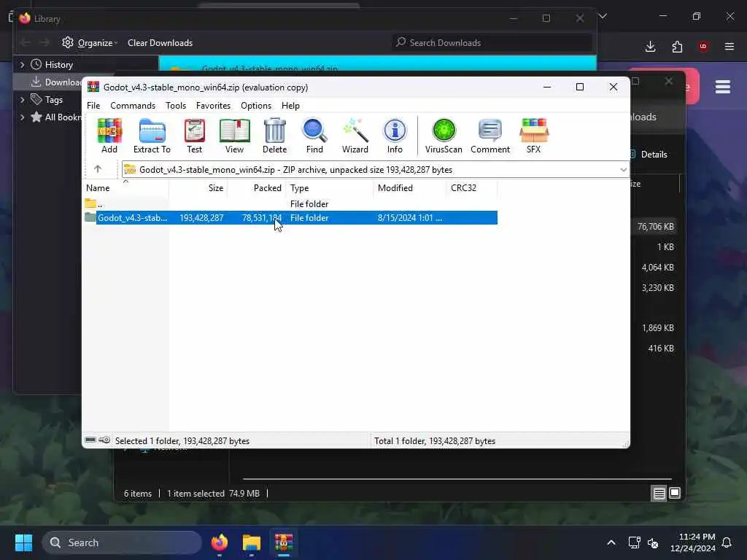Click WinRAR taskbar icon

pos(284,542)
